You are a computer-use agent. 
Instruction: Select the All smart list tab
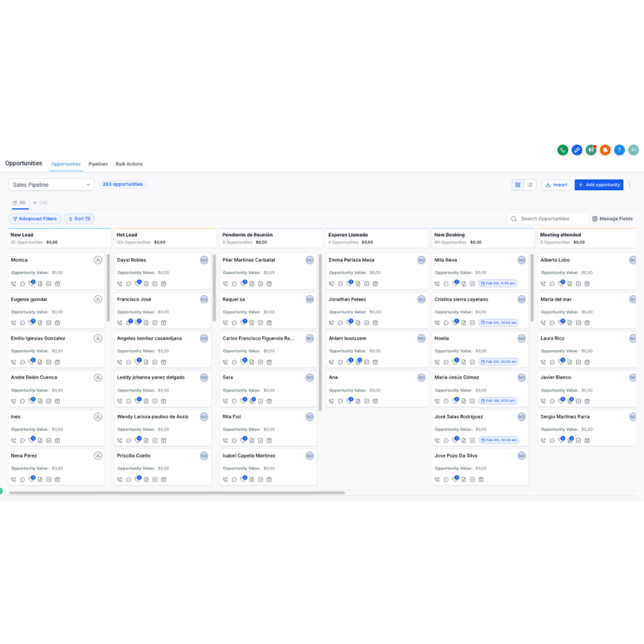coord(19,203)
